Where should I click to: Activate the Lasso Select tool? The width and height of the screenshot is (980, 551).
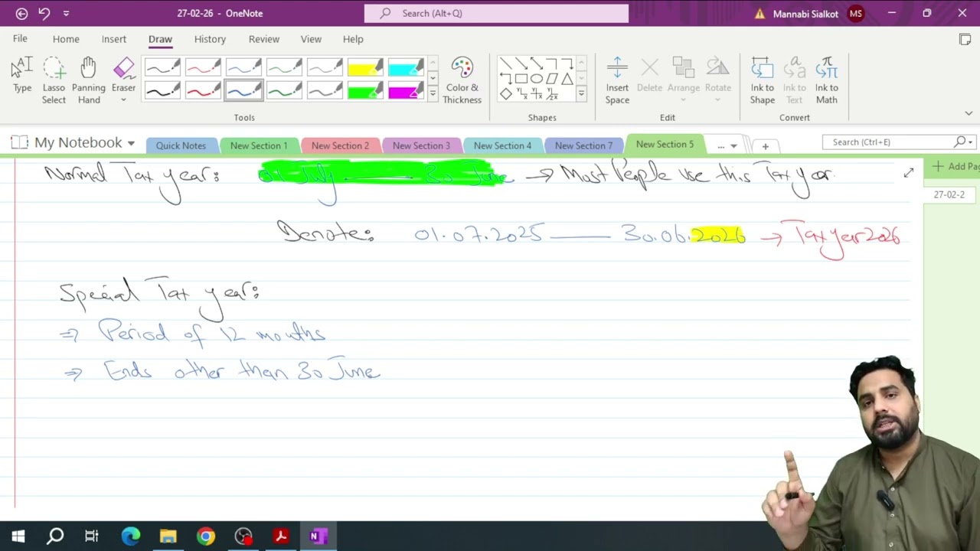[54, 80]
